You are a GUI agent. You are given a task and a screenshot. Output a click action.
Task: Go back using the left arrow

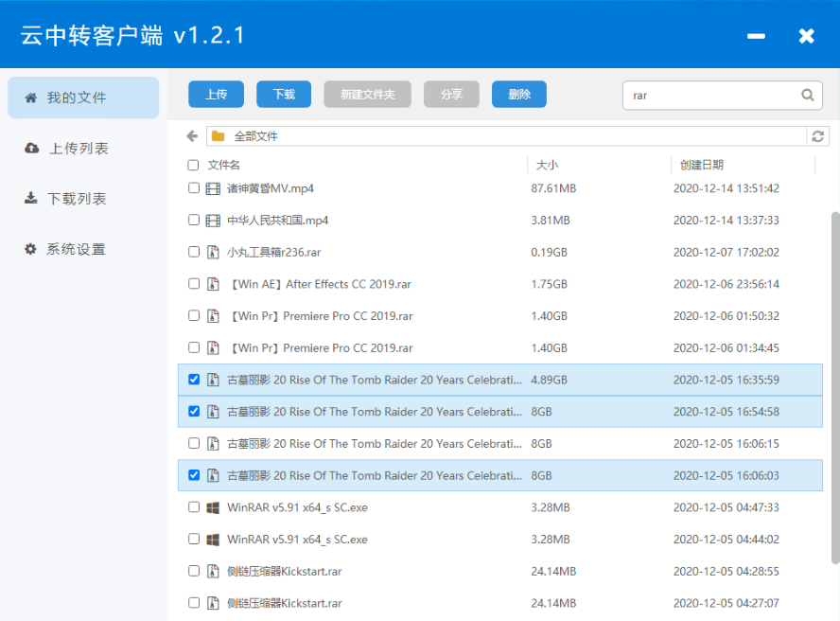190,136
